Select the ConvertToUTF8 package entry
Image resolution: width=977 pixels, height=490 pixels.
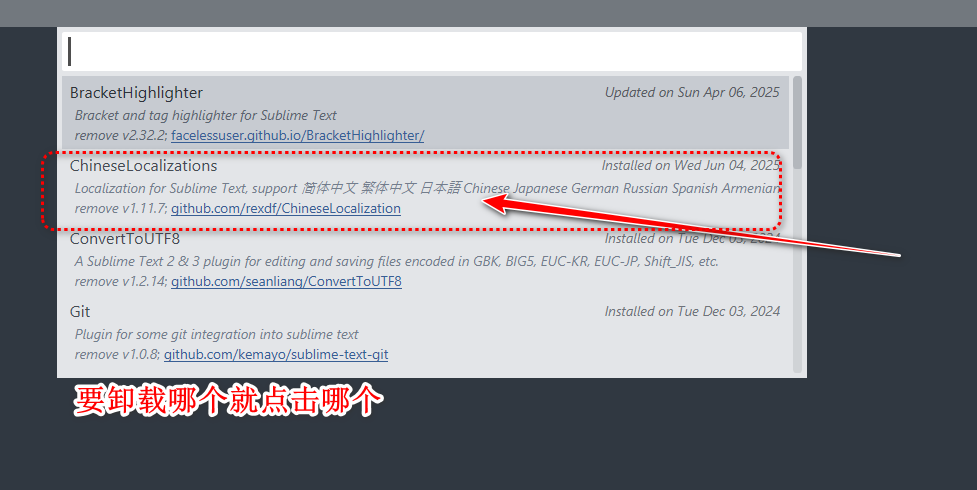click(426, 259)
